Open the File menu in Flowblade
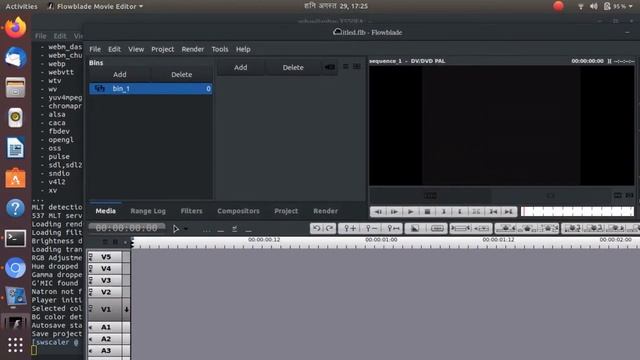The image size is (640, 360). [95, 49]
